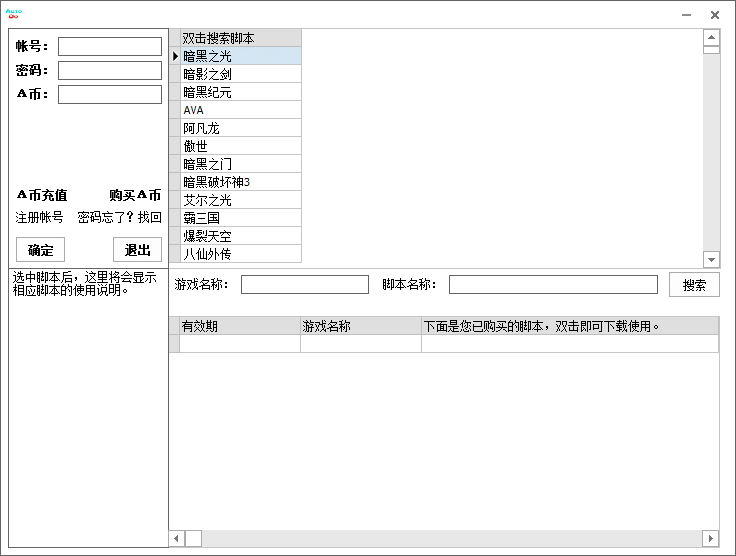The height and width of the screenshot is (556, 736).
Task: Select the 八仙外传 row
Action: [x=241, y=254]
